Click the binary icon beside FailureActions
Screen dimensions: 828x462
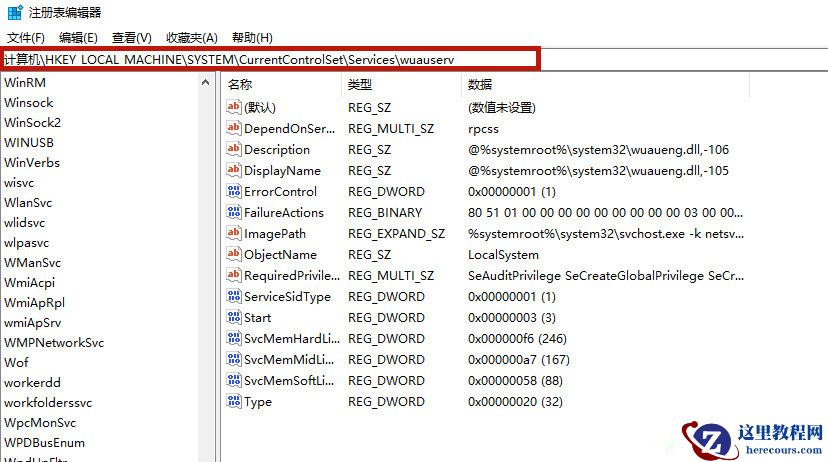click(x=233, y=212)
